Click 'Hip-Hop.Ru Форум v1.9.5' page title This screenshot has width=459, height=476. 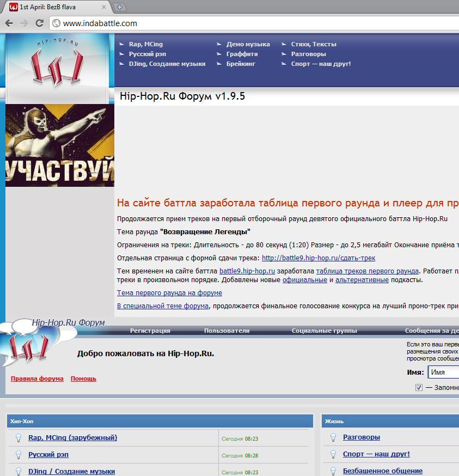point(182,96)
